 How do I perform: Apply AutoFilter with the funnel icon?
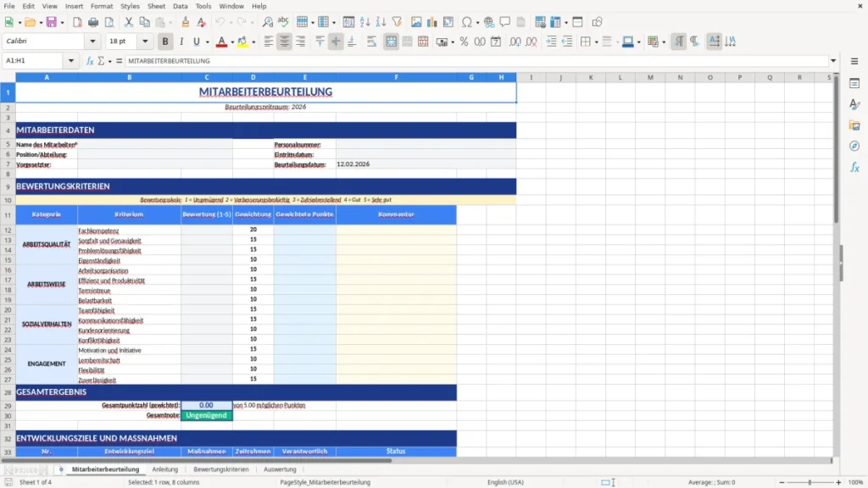397,22
